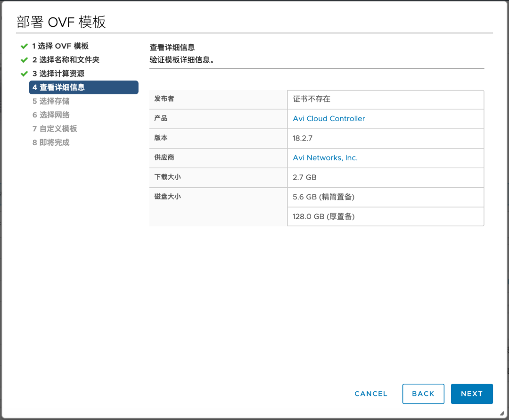
Task: Click the 下载大小 row label
Action: [167, 177]
